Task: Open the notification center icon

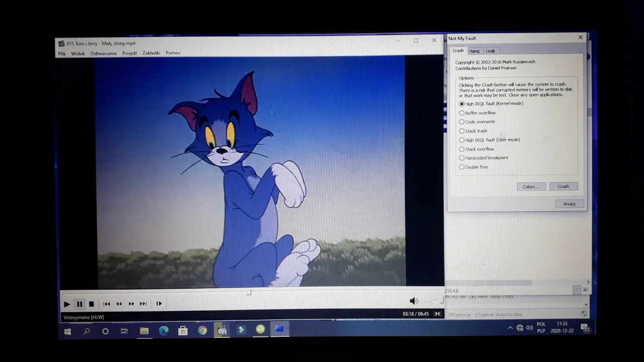Action: click(x=585, y=328)
